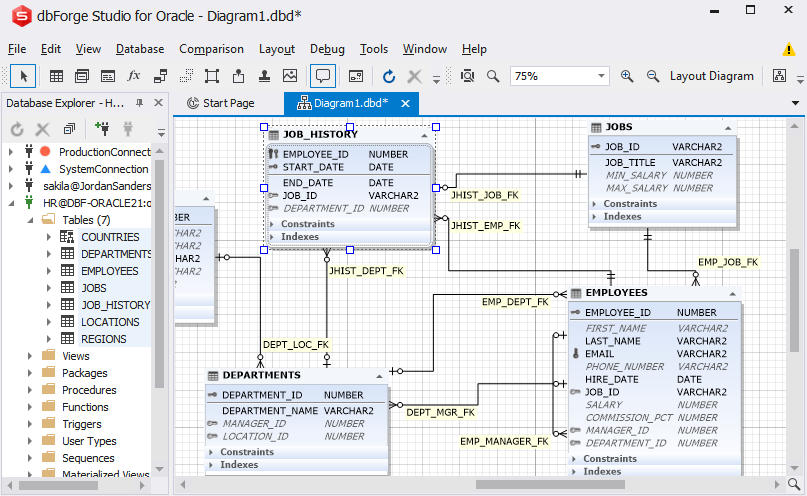Select EMPLOYEES in the explorer tree
This screenshot has width=807, height=496.
(110, 271)
